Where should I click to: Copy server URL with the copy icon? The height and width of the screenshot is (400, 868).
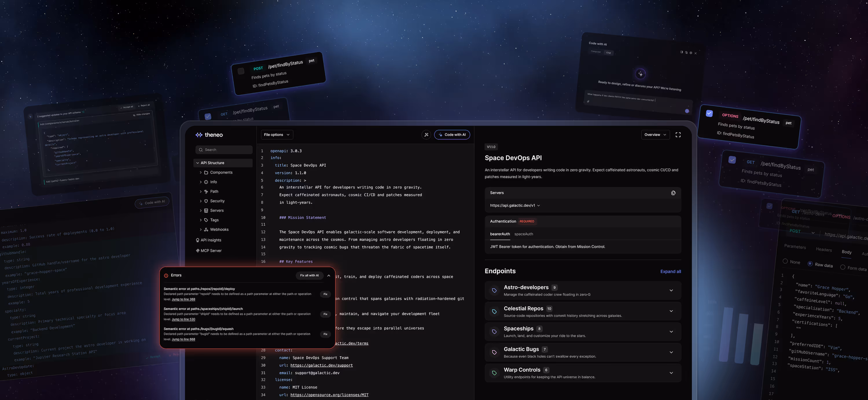(673, 193)
